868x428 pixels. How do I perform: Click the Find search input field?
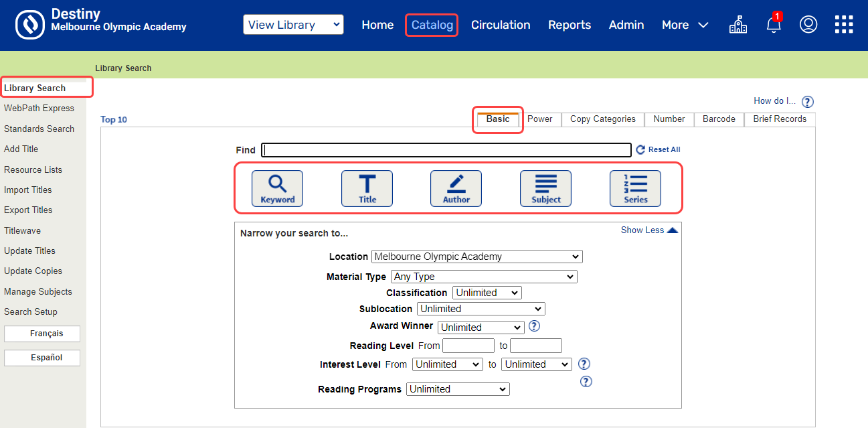446,150
